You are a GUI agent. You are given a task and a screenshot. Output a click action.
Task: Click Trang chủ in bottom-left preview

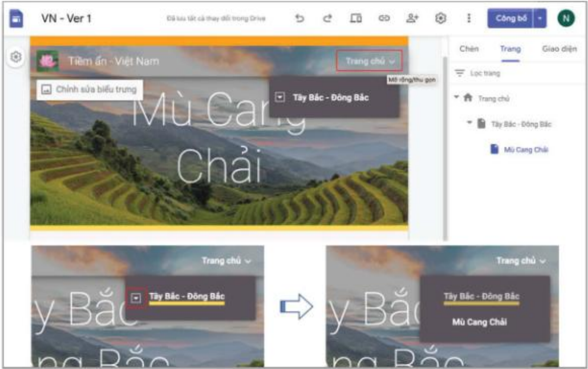tap(226, 261)
